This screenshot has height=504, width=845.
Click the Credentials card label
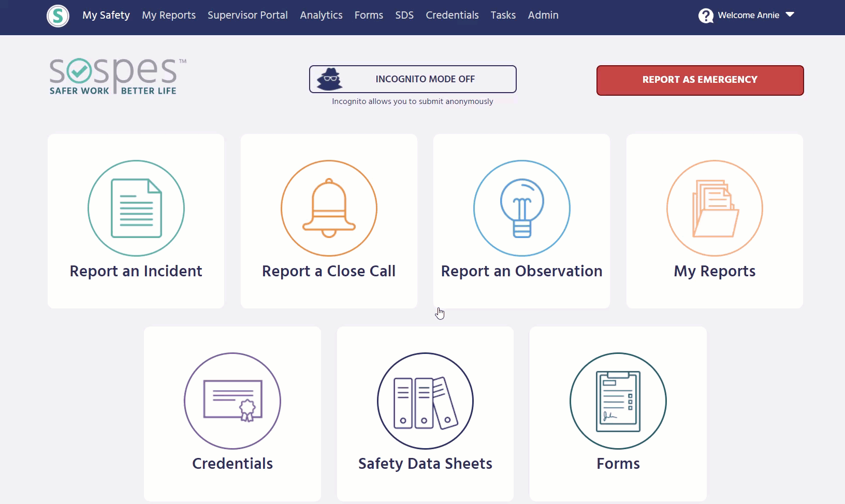tap(232, 464)
